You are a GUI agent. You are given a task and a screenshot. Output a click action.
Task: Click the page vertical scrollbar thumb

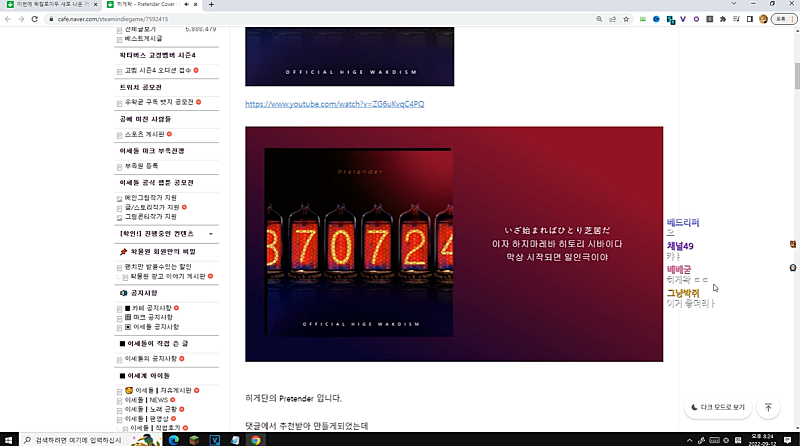pyautogui.click(x=797, y=76)
